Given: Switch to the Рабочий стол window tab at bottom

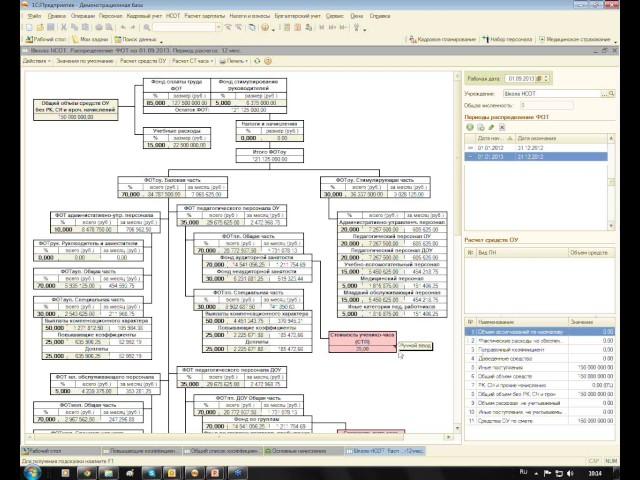Looking at the screenshot, I should point(60,451).
